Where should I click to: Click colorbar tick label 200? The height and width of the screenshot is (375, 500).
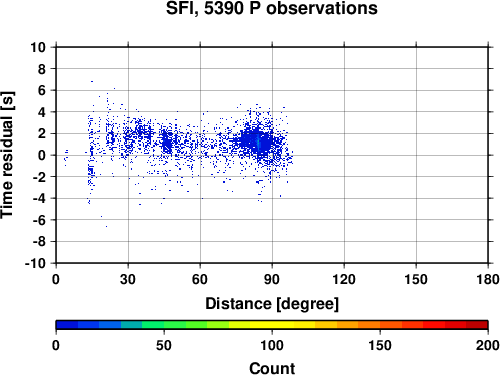[487, 345]
